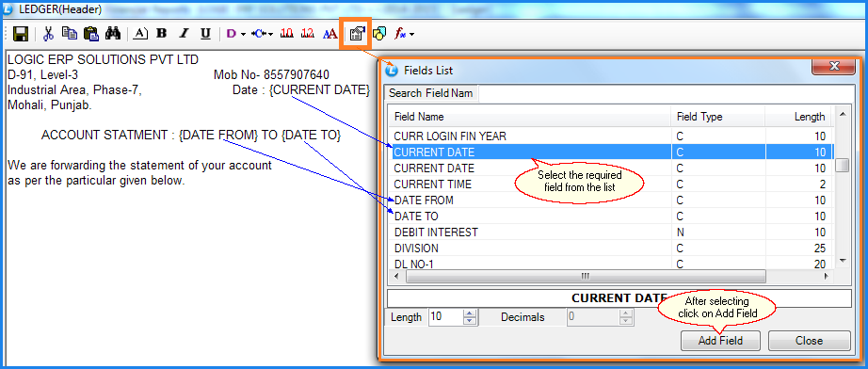
Task: Select the CURRENT TIME field row
Action: (612, 184)
